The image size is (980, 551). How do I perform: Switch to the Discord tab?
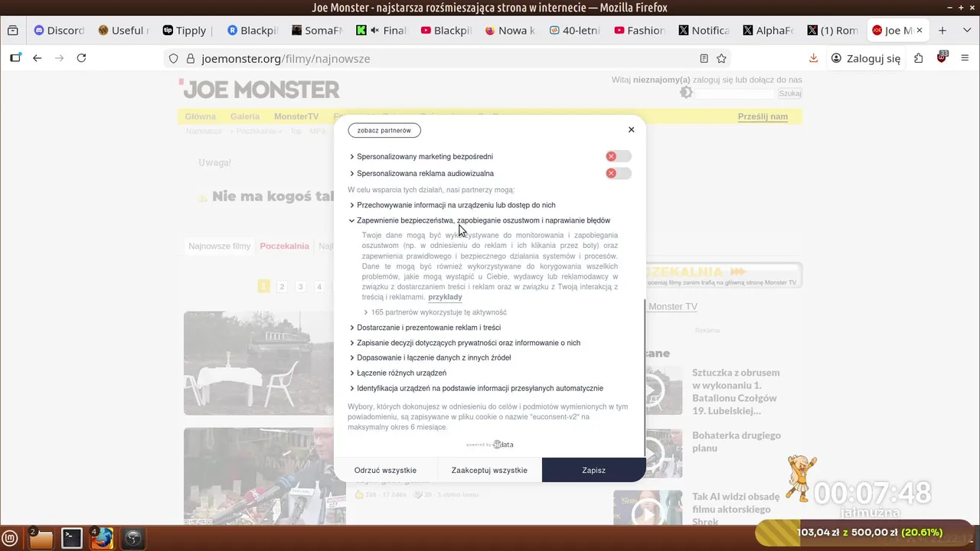click(59, 31)
